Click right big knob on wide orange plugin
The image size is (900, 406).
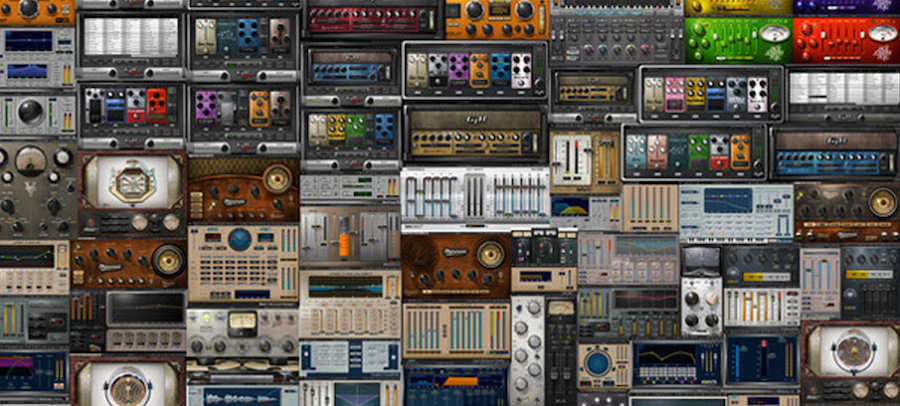click(x=524, y=10)
